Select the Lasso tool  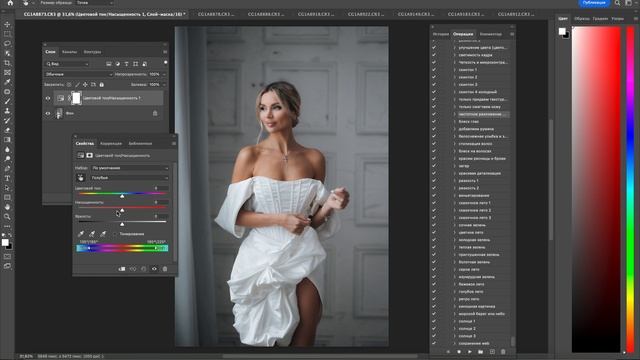tap(7, 44)
